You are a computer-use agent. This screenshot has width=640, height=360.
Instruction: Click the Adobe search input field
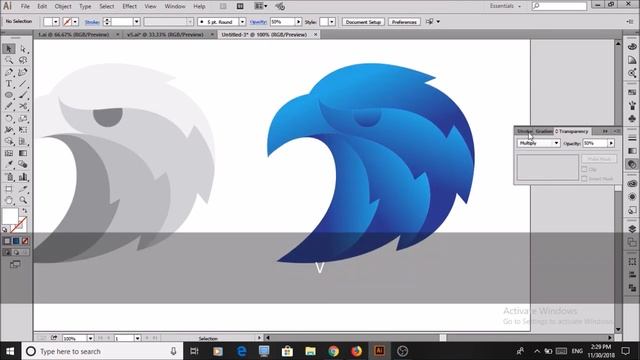coord(559,6)
